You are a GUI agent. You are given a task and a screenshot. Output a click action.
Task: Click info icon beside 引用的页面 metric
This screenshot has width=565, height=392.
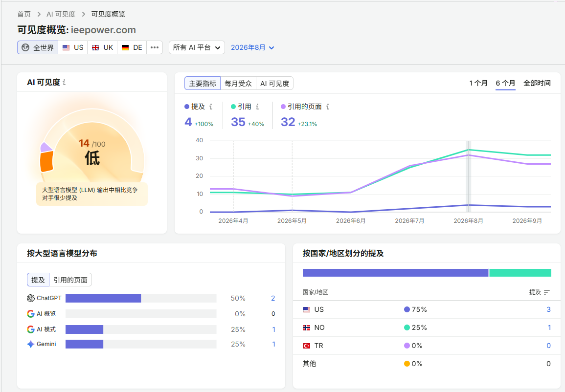click(328, 107)
